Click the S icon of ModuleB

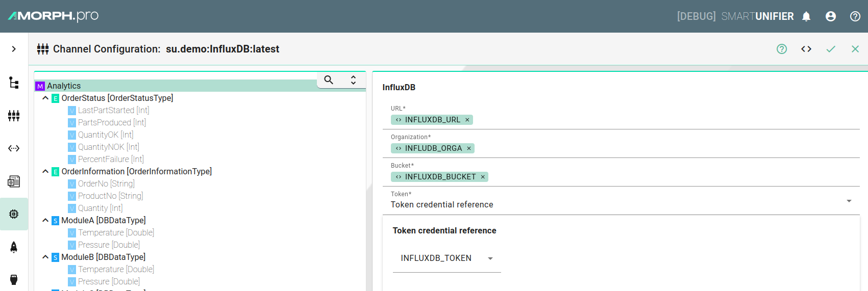point(56,257)
